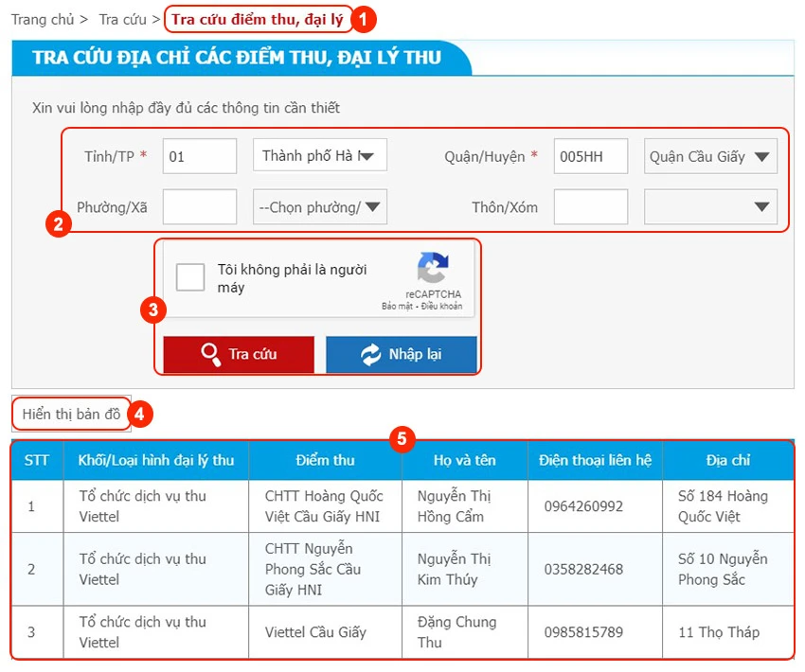Screen dimensions: 805x672
Task: Expand the Quận Cầu Giấy district dropdown
Action: pyautogui.click(x=710, y=156)
